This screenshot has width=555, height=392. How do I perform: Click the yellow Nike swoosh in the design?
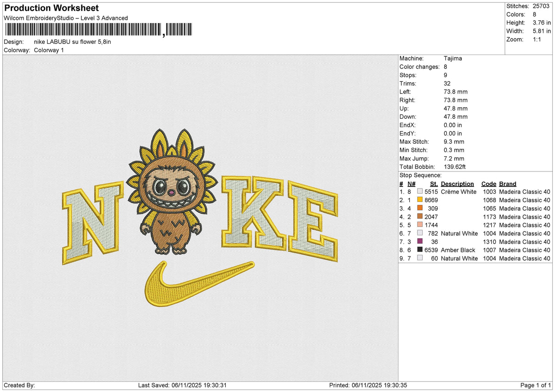(x=199, y=284)
